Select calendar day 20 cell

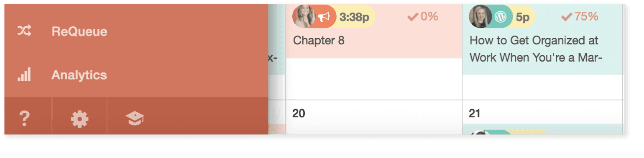(374, 117)
